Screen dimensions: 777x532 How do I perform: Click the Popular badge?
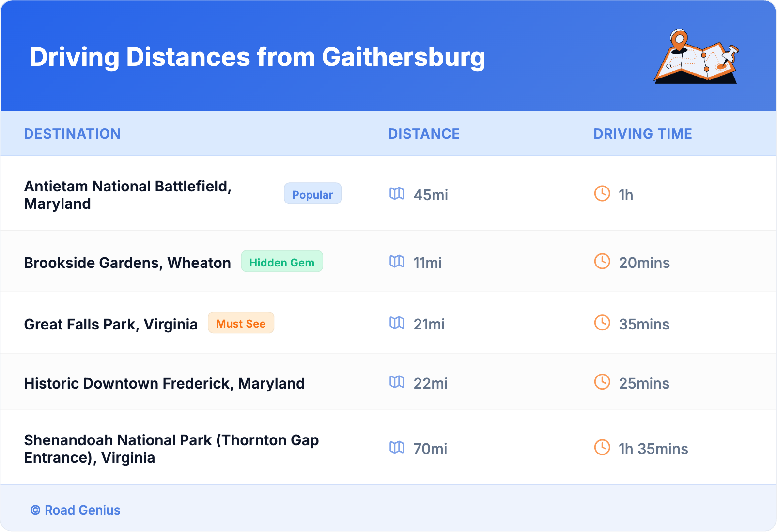312,194
